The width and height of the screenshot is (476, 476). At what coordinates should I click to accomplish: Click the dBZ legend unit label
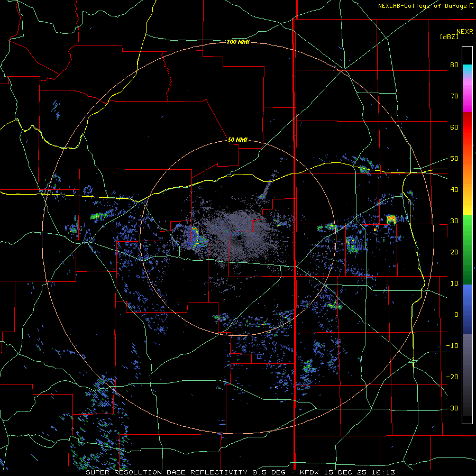(449, 36)
